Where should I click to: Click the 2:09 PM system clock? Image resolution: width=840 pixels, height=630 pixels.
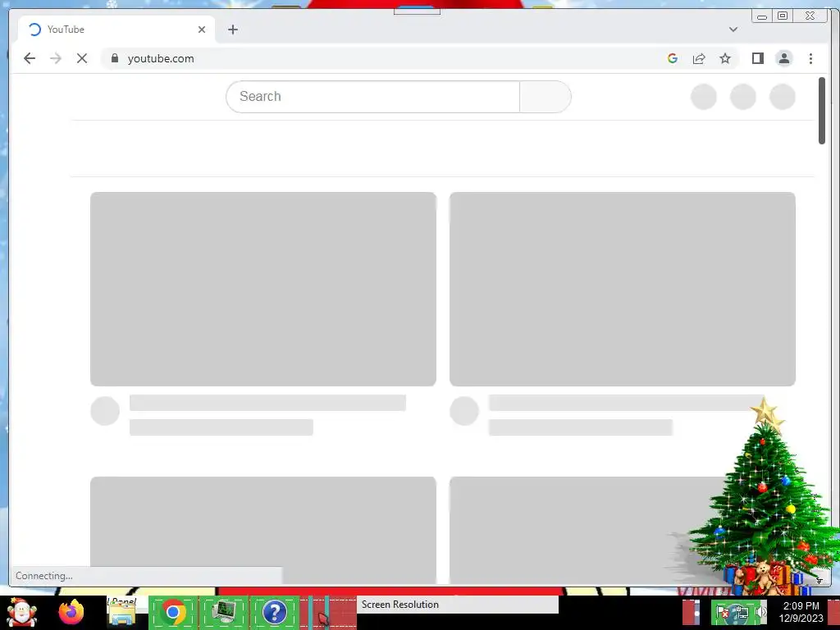(x=801, y=612)
